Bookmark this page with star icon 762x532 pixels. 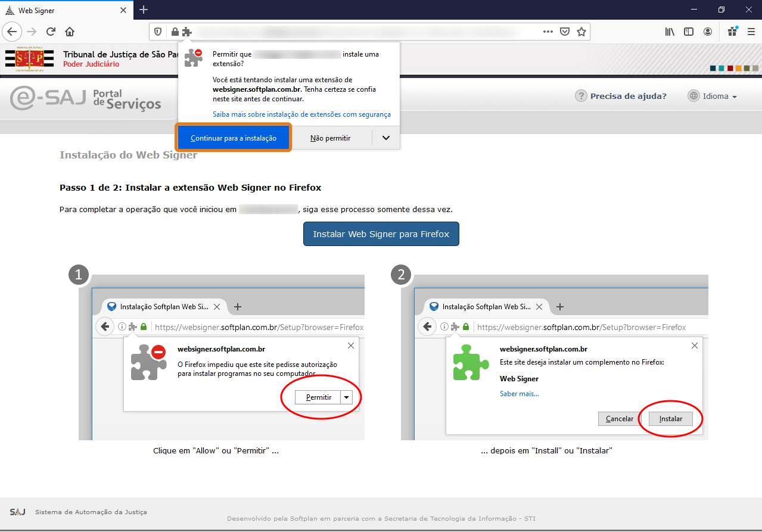tap(581, 32)
